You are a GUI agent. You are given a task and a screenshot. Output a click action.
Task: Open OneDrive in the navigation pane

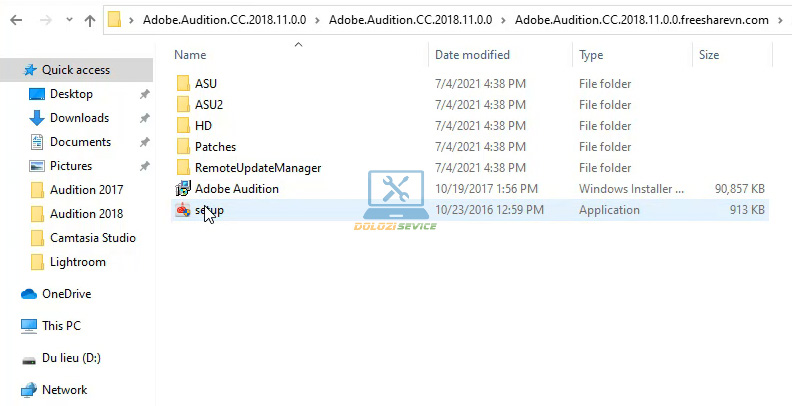(x=66, y=294)
